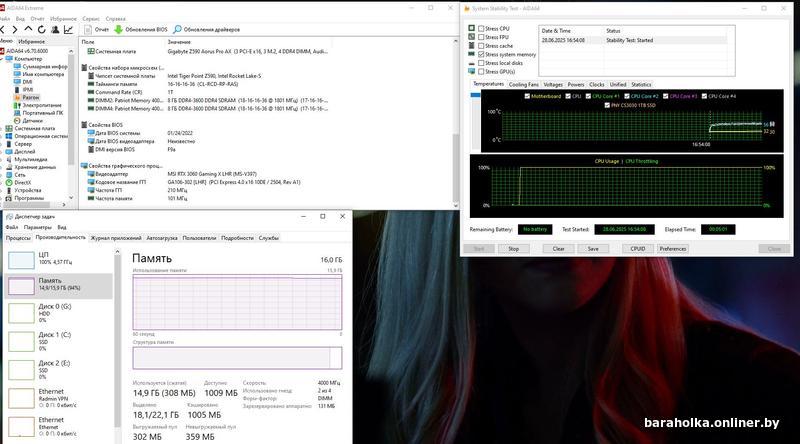Open stability test Preferences
The width and height of the screenshot is (800, 444).
click(x=672, y=249)
